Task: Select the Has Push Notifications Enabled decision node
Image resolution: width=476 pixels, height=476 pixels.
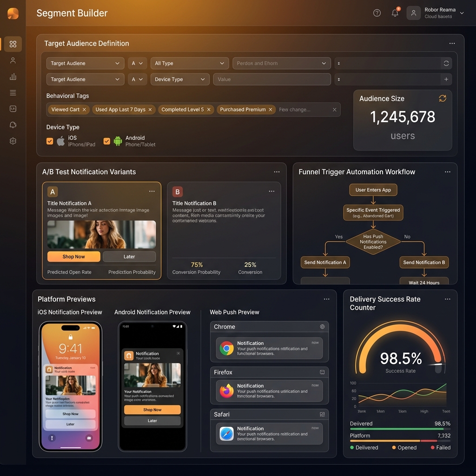Action: [373, 242]
